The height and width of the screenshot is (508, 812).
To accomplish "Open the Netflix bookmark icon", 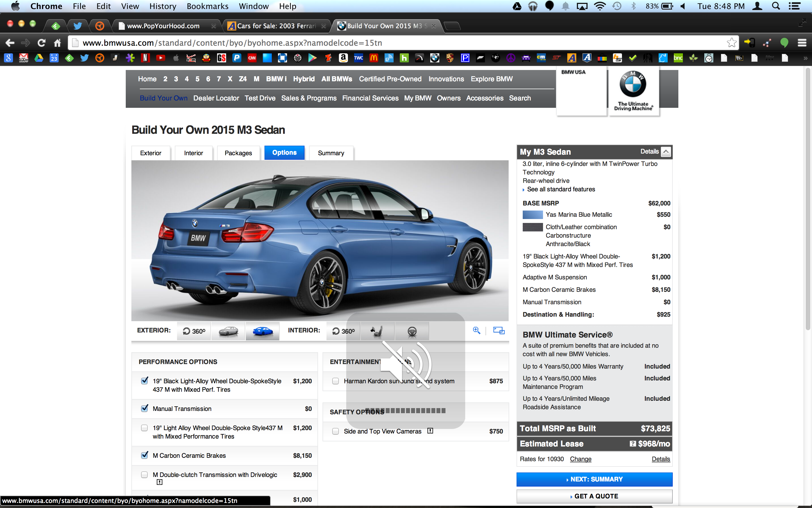I will click(x=145, y=58).
